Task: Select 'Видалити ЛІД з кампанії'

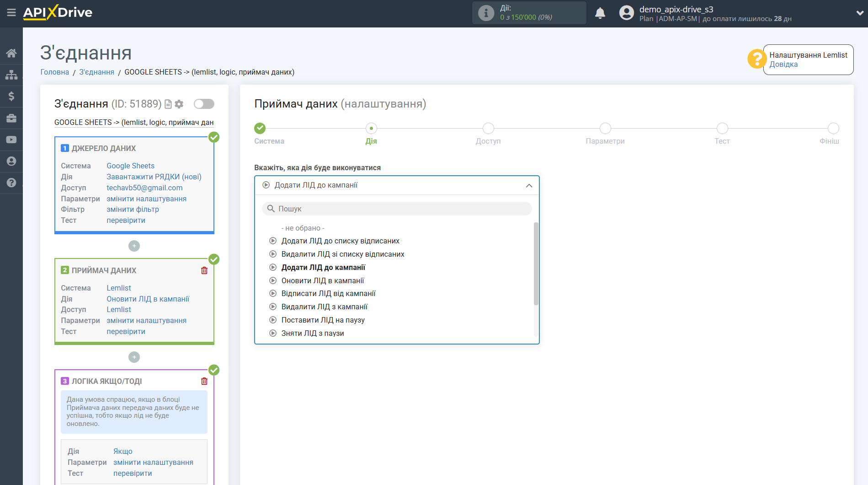Action: [x=324, y=307]
